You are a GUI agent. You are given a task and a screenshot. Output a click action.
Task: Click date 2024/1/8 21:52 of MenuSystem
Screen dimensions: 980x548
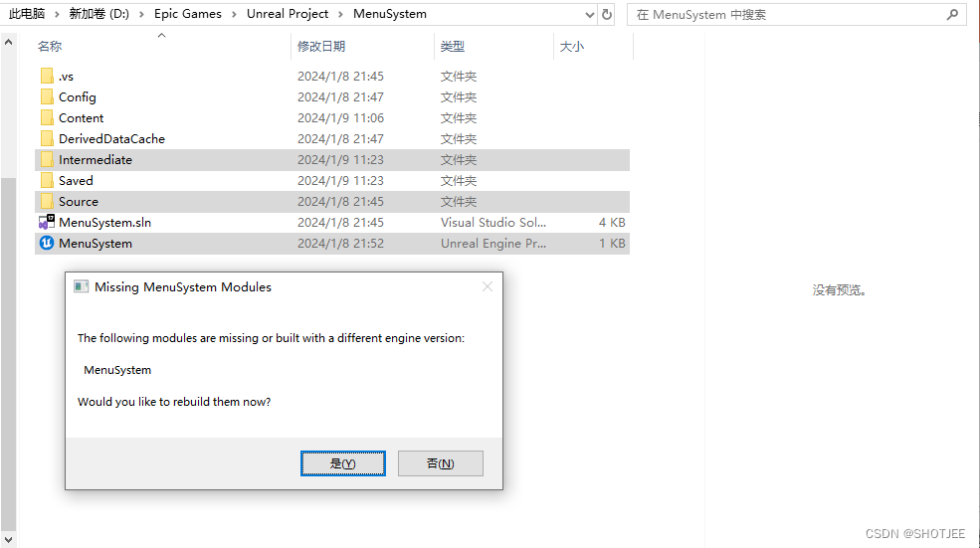point(340,243)
